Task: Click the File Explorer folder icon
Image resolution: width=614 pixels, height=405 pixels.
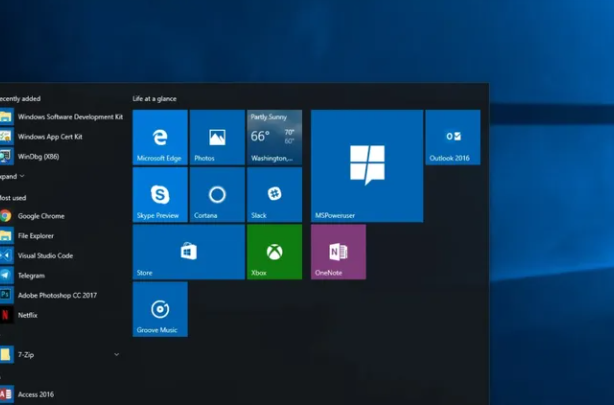Action: (x=6, y=235)
